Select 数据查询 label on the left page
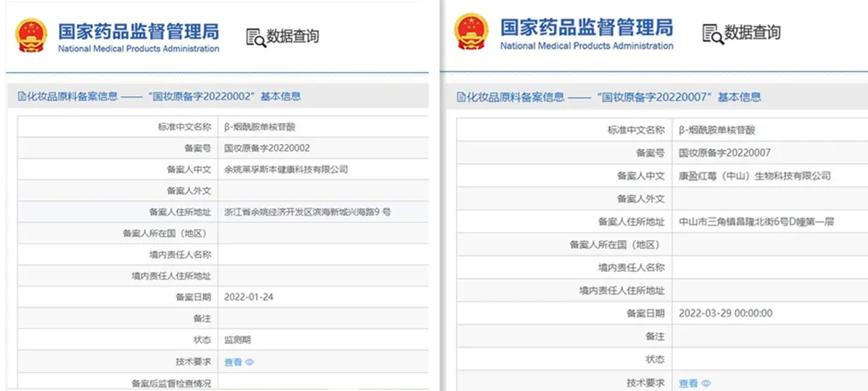The image size is (868, 391). tap(293, 37)
